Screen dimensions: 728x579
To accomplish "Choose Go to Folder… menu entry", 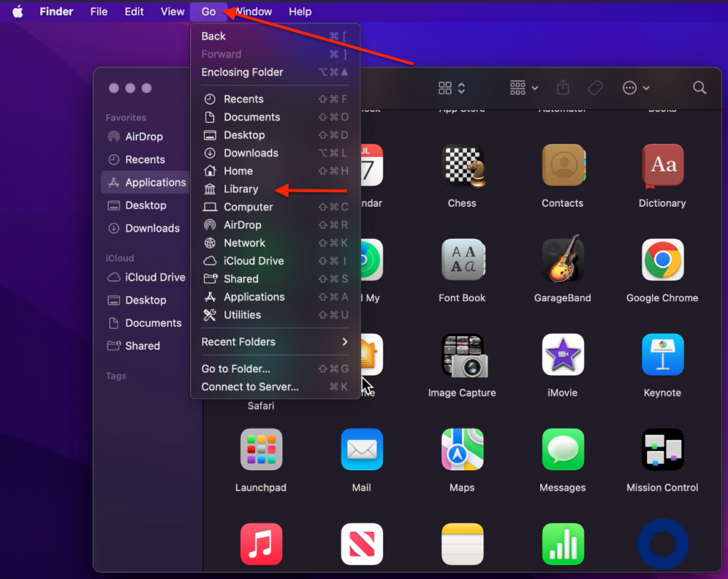I will pyautogui.click(x=275, y=369).
